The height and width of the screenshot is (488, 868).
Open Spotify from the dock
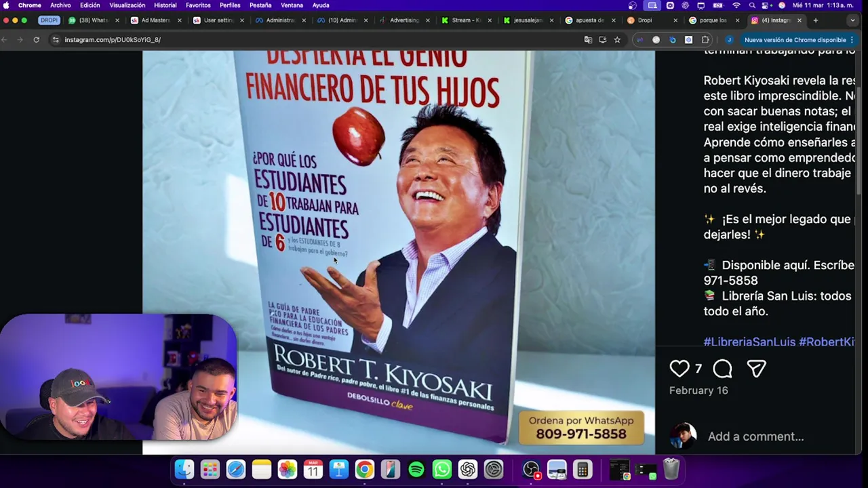416,469
